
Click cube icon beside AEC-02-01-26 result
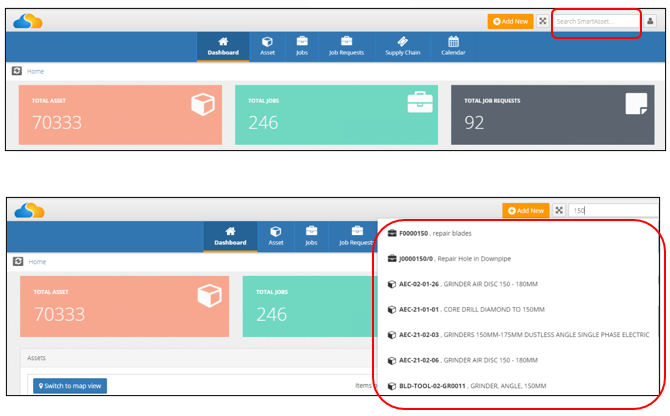pos(391,284)
